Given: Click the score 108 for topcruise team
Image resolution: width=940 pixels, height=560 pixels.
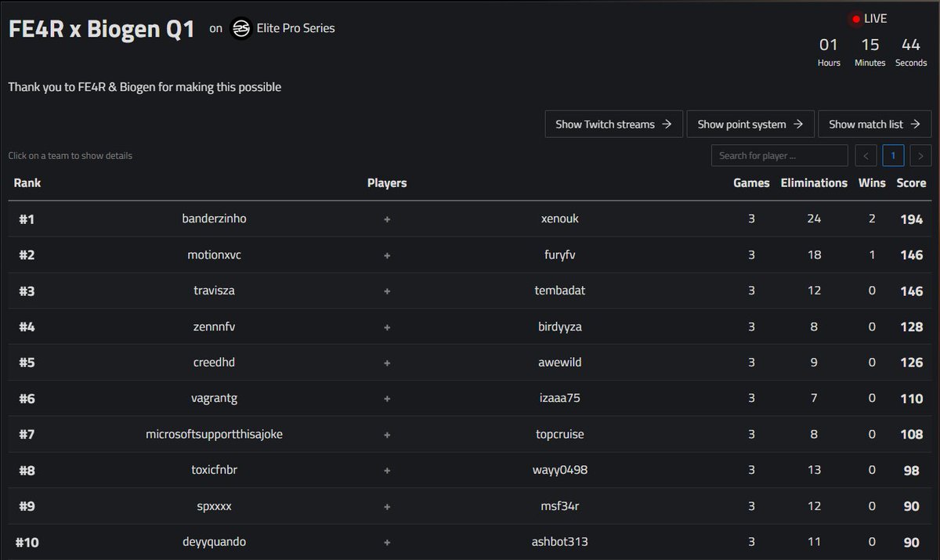Looking at the screenshot, I should pyautogui.click(x=912, y=434).
